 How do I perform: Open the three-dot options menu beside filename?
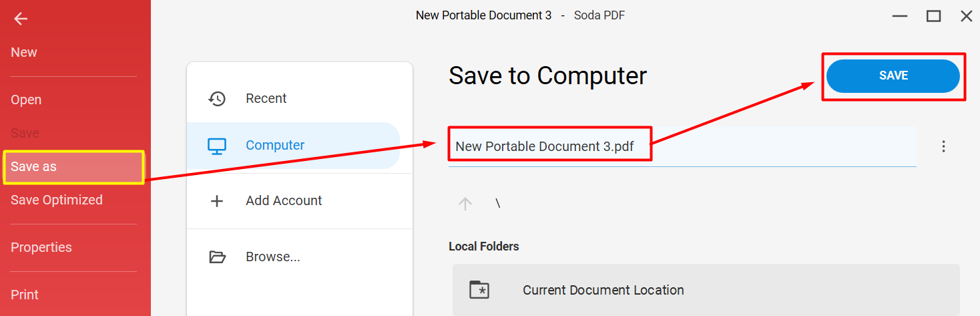pos(943,146)
